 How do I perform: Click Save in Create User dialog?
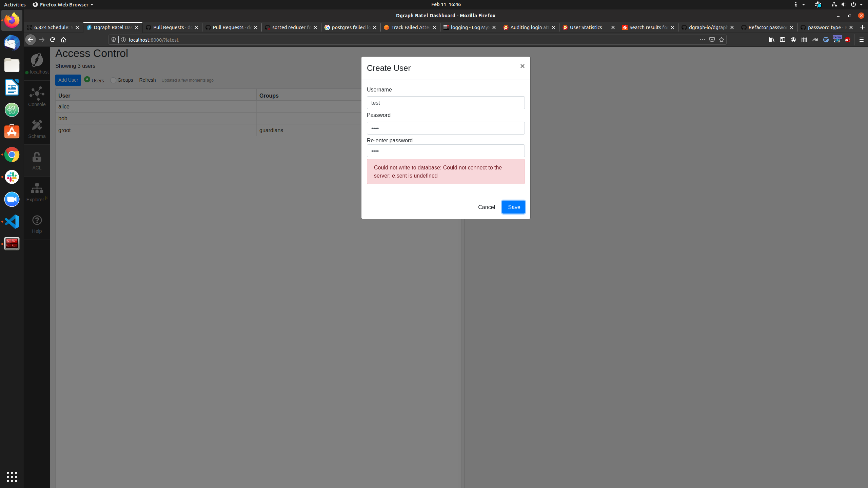513,207
